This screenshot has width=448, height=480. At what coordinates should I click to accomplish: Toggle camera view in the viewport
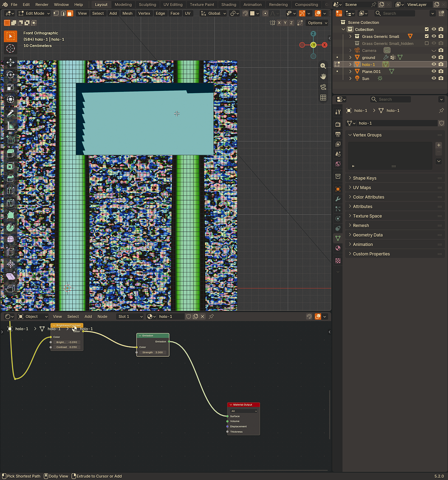[323, 87]
